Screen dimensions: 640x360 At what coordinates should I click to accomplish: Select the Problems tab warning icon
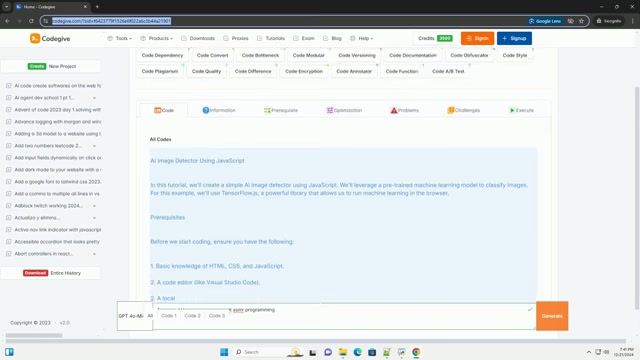[x=393, y=110]
